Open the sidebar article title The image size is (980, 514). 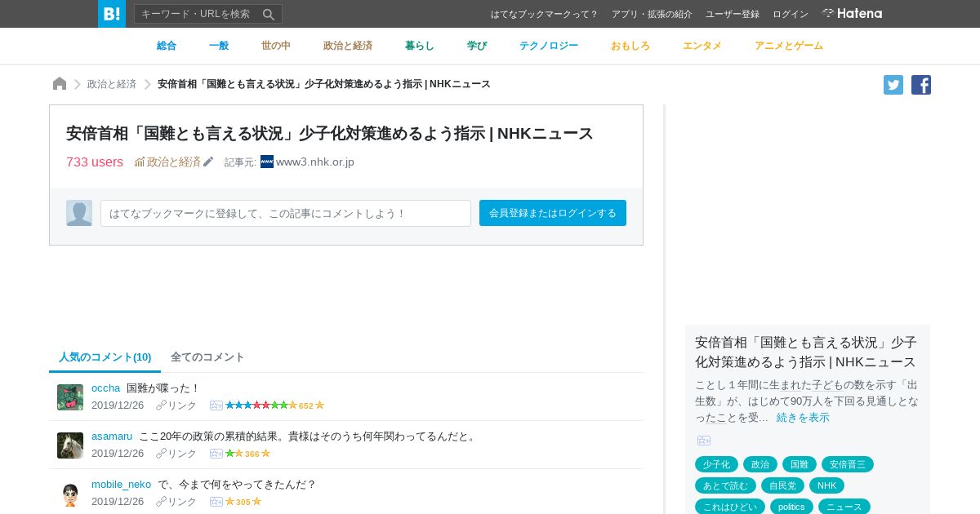click(x=806, y=352)
